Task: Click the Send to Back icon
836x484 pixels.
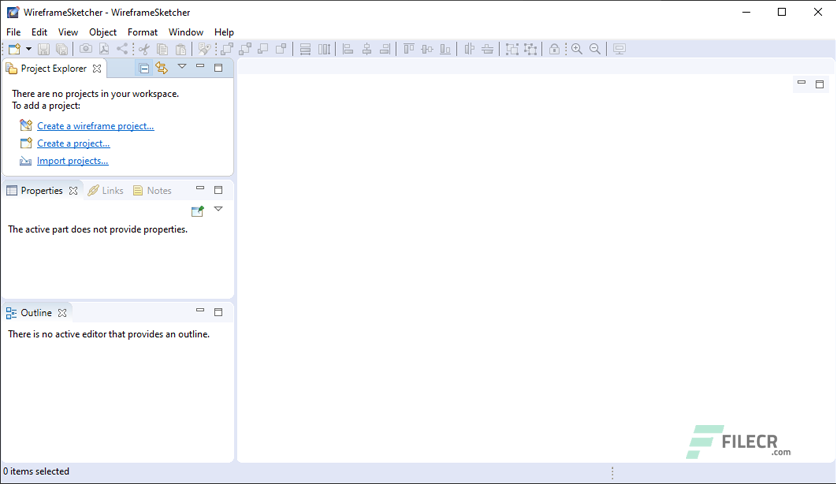Action: pyautogui.click(x=281, y=49)
